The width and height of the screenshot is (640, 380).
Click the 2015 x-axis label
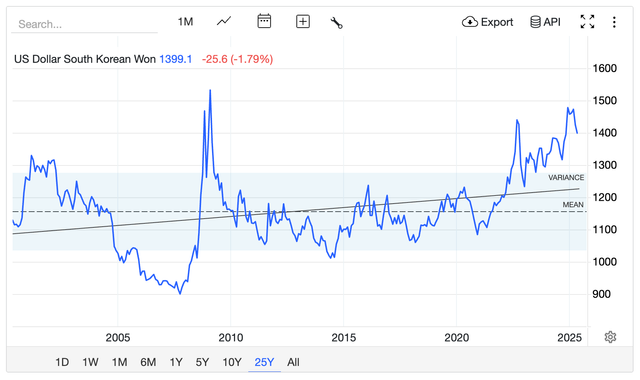(x=344, y=338)
